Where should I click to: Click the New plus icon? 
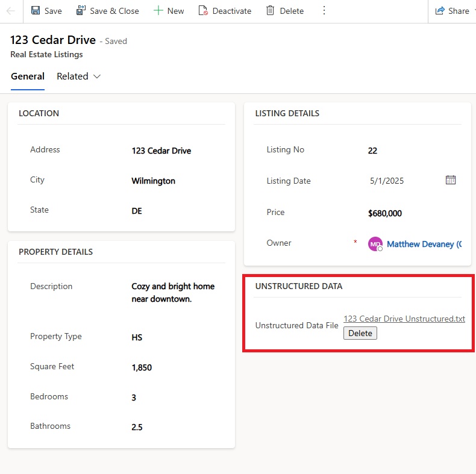tap(158, 11)
